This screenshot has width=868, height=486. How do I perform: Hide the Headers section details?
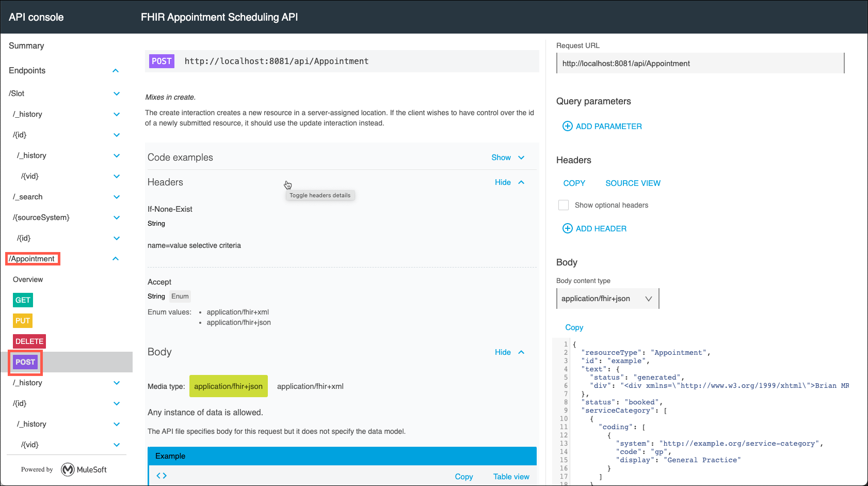click(509, 182)
